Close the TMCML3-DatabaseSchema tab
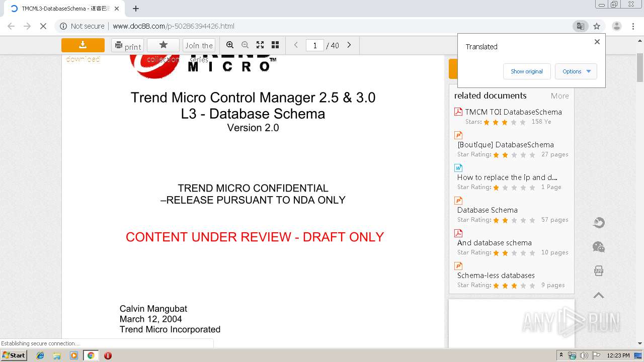This screenshot has height=362, width=644. click(117, 9)
